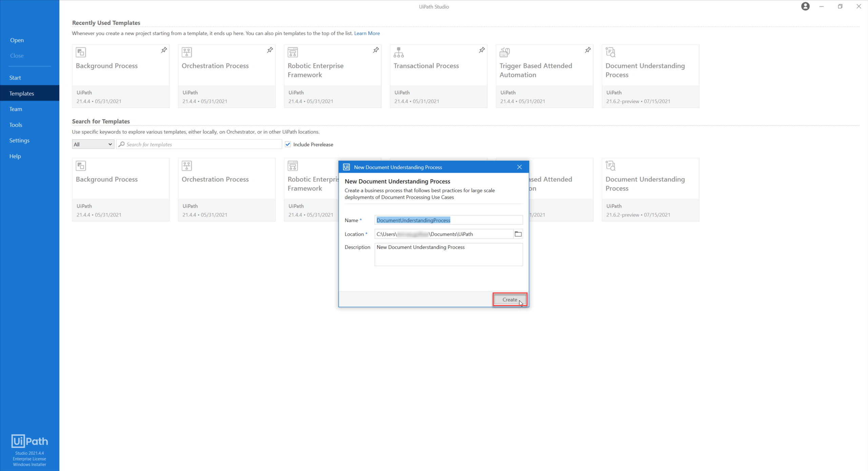868x471 pixels.
Task: Restore down the UiPath Studio window
Action: pyautogui.click(x=840, y=6)
